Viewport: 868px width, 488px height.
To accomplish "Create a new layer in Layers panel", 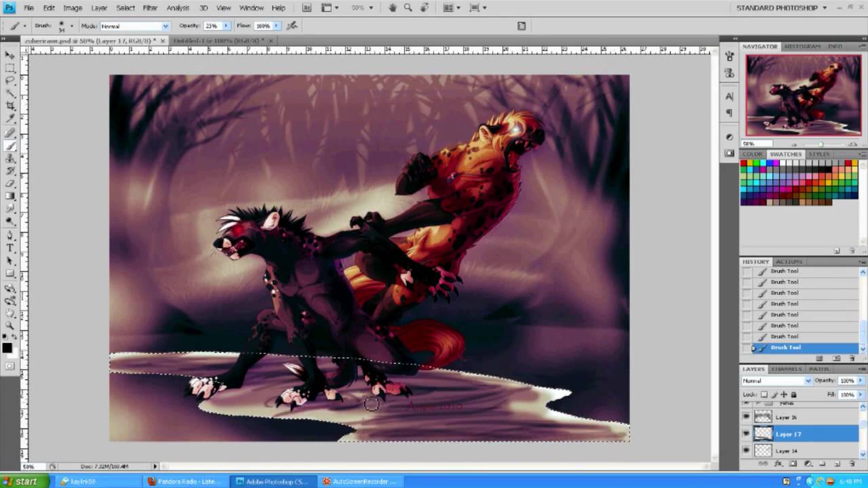I will (837, 464).
